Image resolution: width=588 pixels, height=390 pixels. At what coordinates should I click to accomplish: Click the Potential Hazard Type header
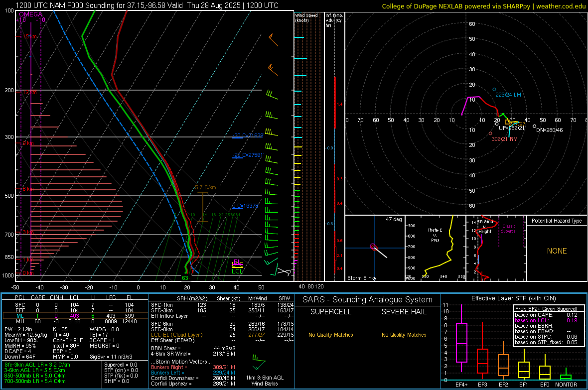click(557, 221)
